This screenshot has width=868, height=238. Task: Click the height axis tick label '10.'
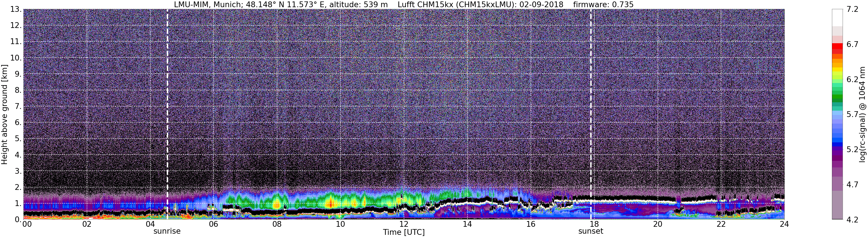point(16,58)
